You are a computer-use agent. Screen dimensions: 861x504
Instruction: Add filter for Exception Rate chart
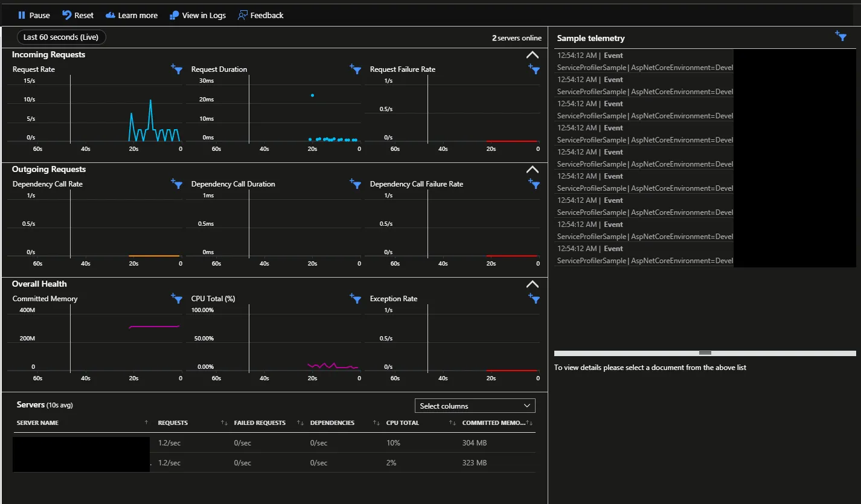pyautogui.click(x=534, y=299)
